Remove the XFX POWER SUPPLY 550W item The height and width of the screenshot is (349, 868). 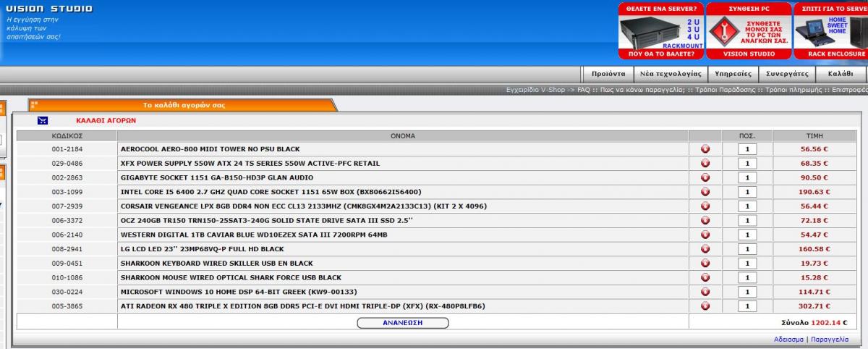(x=705, y=164)
